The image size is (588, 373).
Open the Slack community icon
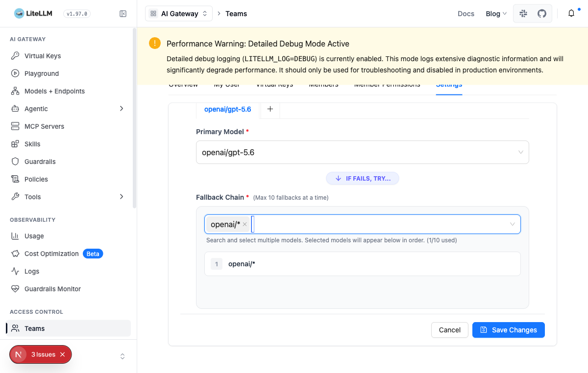pyautogui.click(x=523, y=14)
